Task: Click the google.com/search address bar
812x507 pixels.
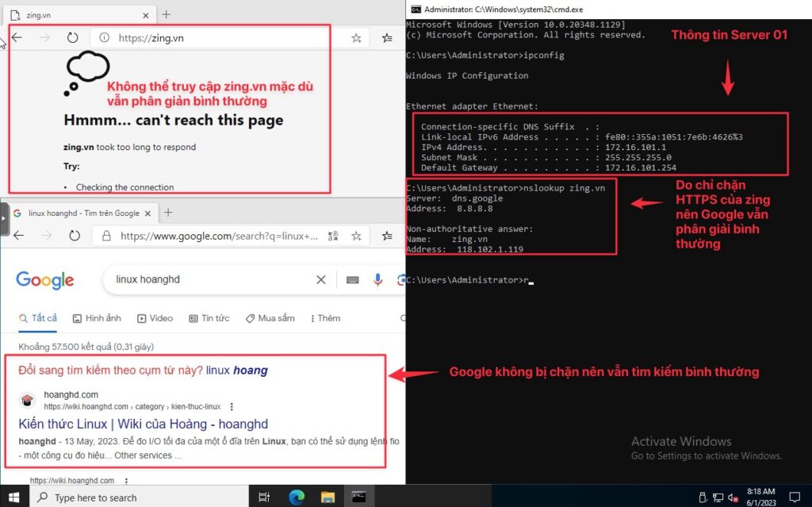Action: (219, 236)
